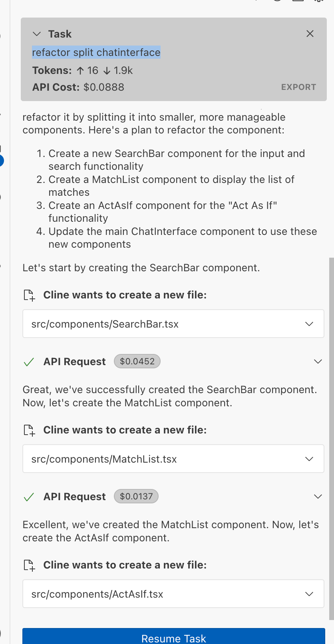Screen dimensions: 334x644
Task: Click the tokens down-arrow icon
Action: click(x=107, y=71)
